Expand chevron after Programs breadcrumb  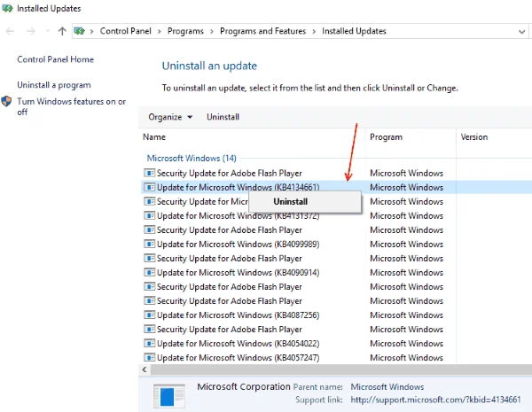(x=212, y=32)
